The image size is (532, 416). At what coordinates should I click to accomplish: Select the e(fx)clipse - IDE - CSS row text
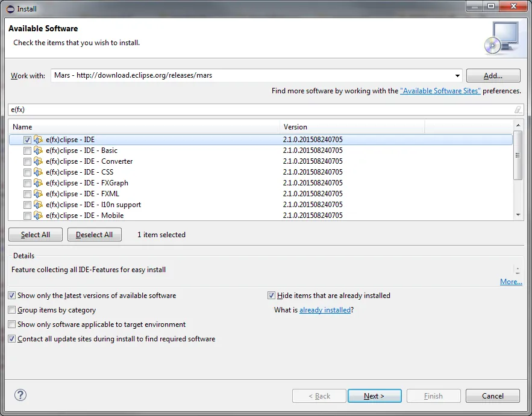[x=80, y=172]
